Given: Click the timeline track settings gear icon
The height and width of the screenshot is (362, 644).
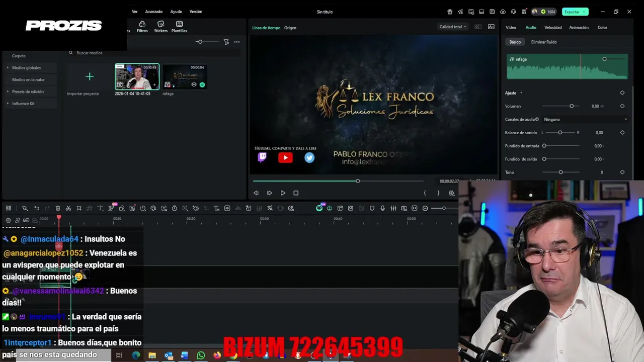Looking at the screenshot, I should pos(8,220).
